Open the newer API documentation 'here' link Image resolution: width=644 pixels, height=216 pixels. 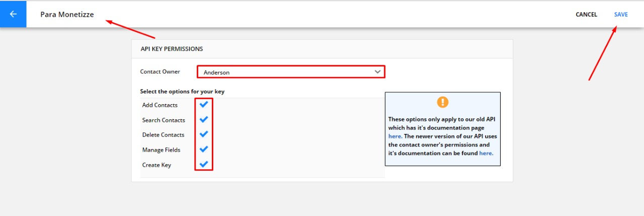486,153
